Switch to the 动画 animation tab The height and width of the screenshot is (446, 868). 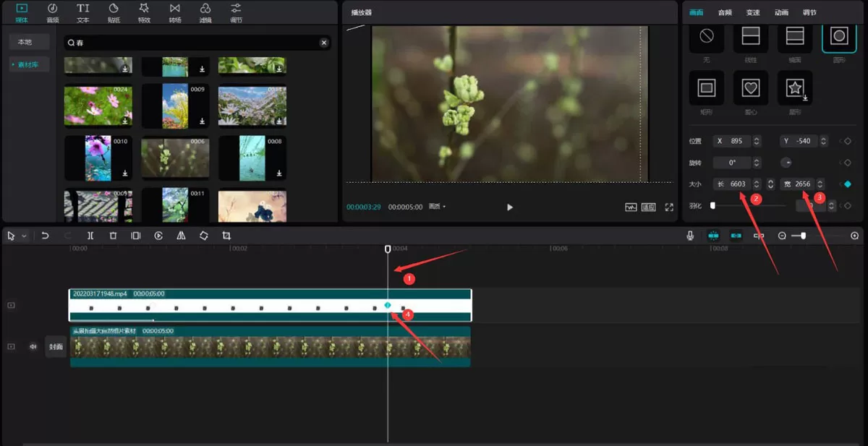pos(781,12)
